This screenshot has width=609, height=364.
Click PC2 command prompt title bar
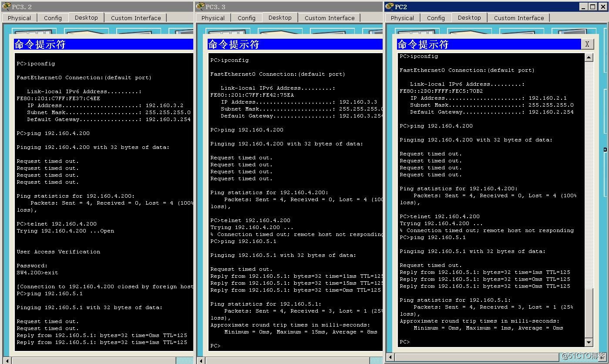pyautogui.click(x=489, y=44)
